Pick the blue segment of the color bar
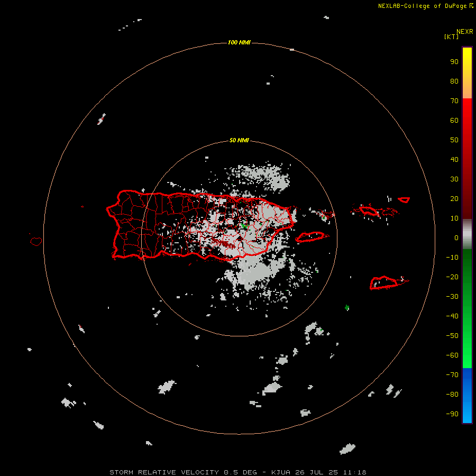Image resolution: width=476 pixels, height=476 pixels. coord(467,396)
